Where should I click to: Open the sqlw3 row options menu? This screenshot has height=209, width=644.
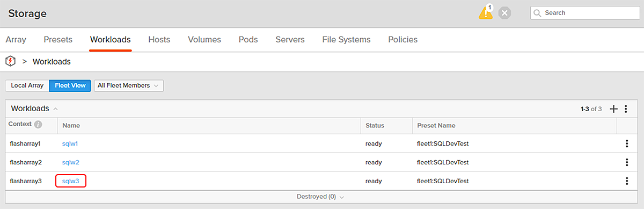point(626,181)
